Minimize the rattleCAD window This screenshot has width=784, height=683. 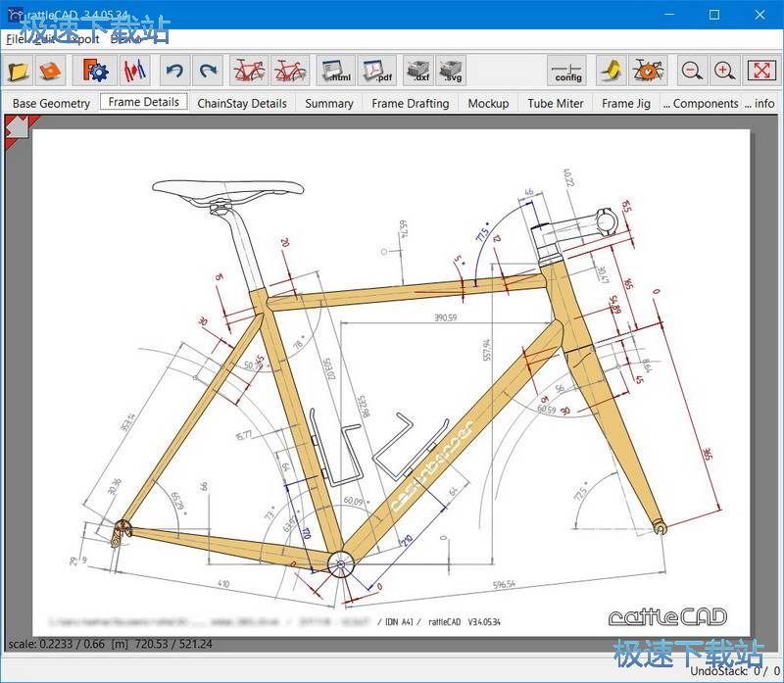tap(669, 15)
